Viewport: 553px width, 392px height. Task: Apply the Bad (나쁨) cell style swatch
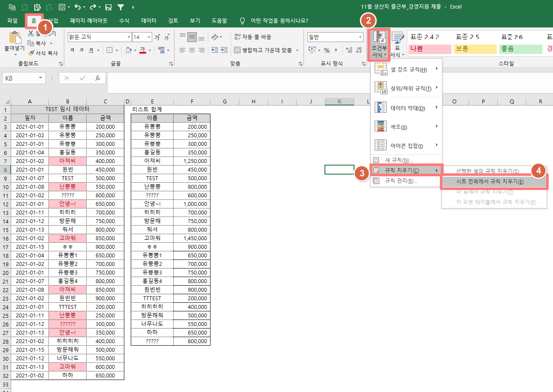point(430,49)
